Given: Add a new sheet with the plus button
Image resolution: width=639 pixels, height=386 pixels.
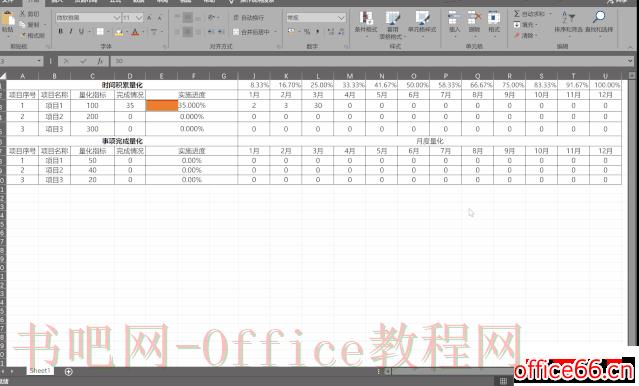Looking at the screenshot, I should pyautogui.click(x=68, y=371).
